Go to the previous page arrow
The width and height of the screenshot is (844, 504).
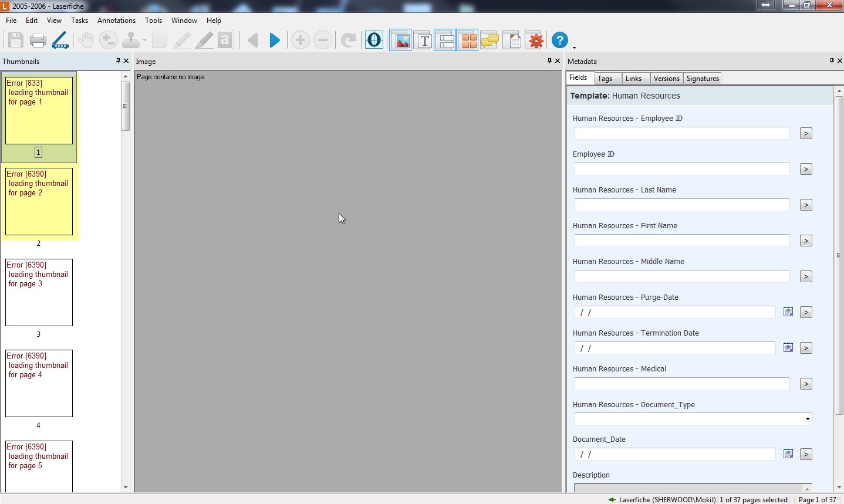(253, 40)
